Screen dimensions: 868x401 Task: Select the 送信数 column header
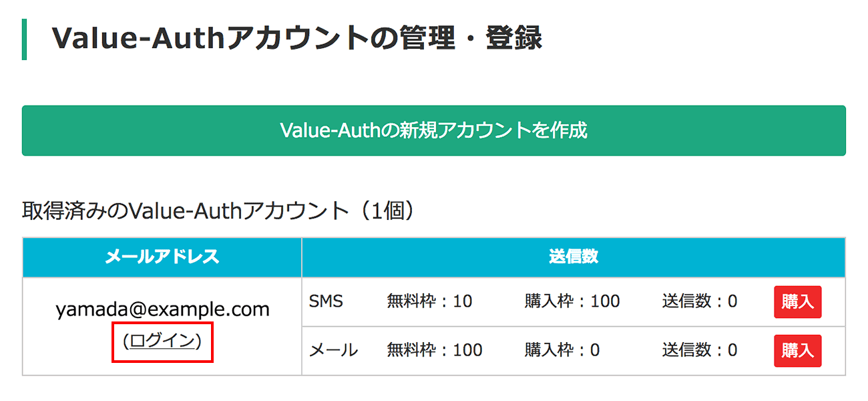pyautogui.click(x=573, y=257)
